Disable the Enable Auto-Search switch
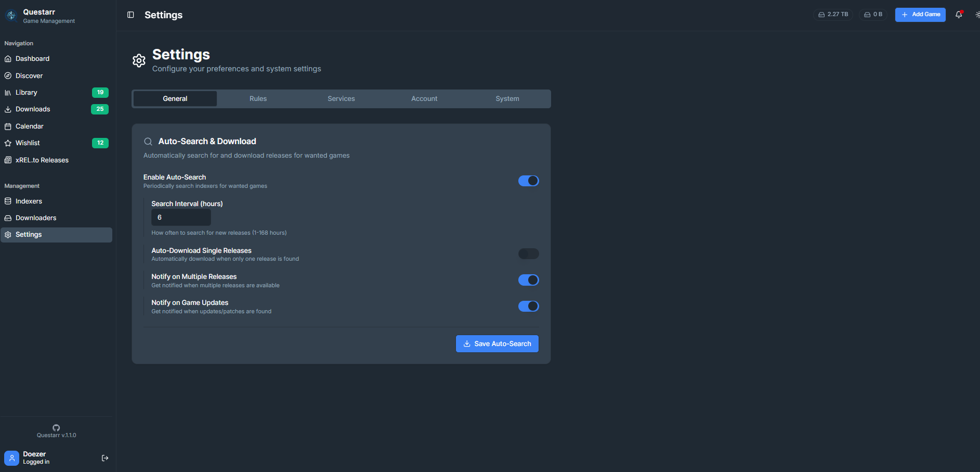The width and height of the screenshot is (980, 472). [528, 181]
